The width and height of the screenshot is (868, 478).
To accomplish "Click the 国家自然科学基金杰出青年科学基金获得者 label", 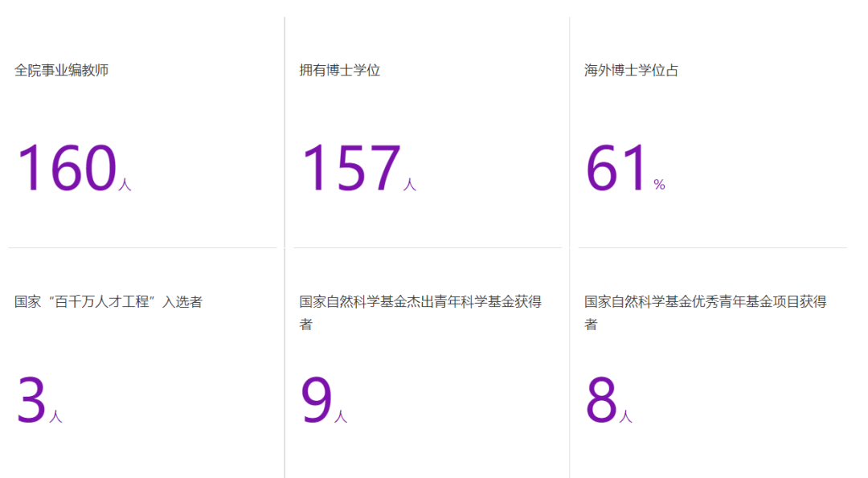I will tap(420, 303).
